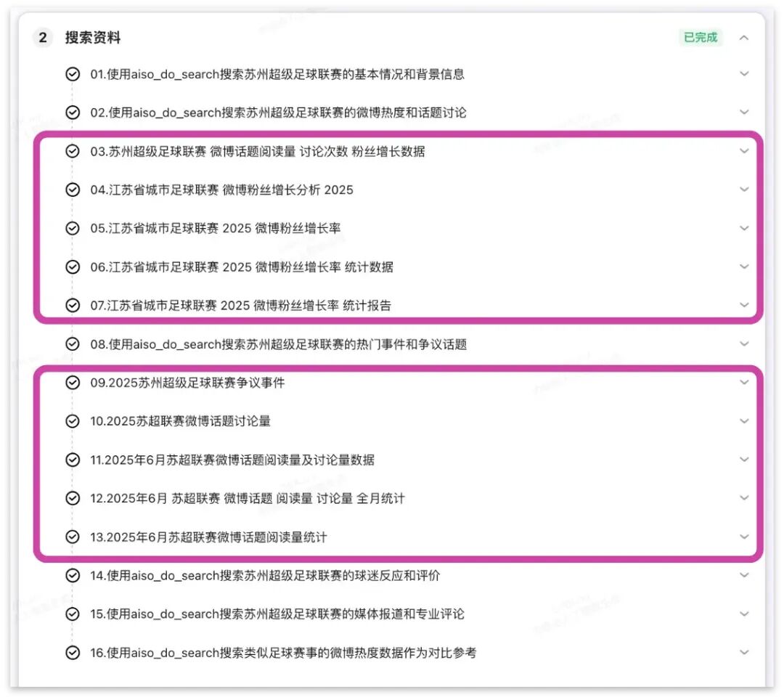
Task: Click the check icon beside step 10
Action: 73,421
